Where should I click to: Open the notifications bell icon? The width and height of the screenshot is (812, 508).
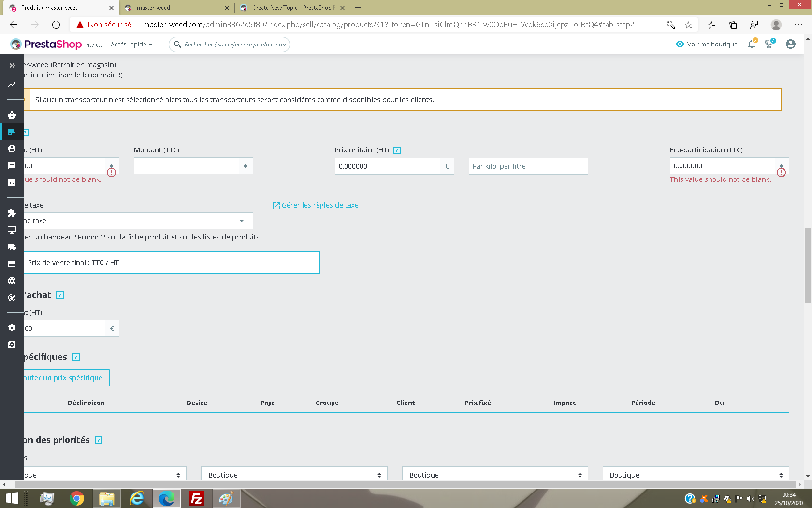(x=752, y=44)
